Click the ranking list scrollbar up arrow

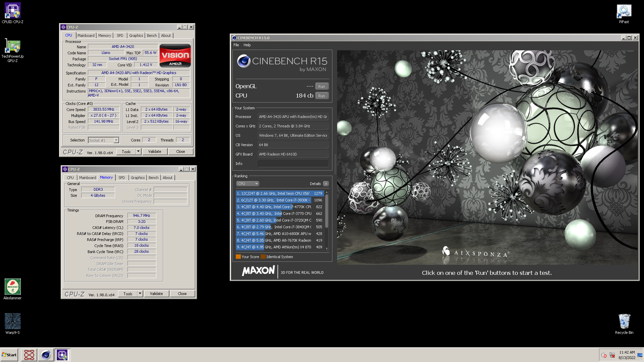pos(327,193)
